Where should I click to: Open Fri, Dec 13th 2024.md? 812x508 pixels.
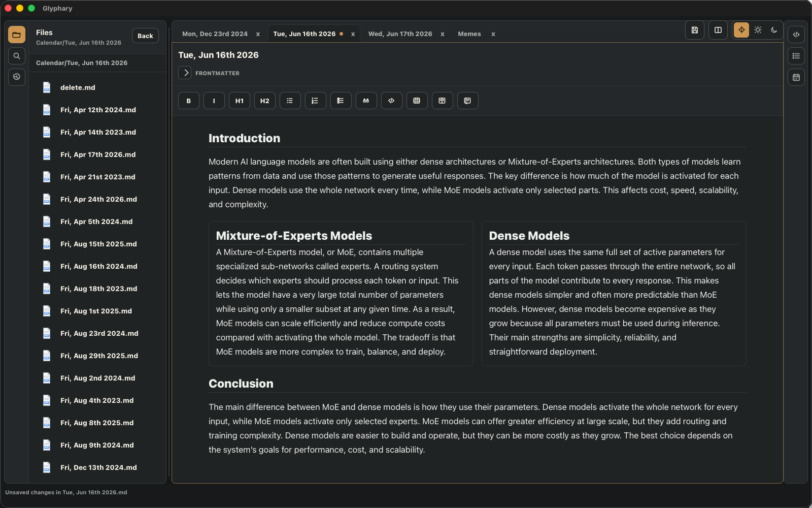[97, 467]
